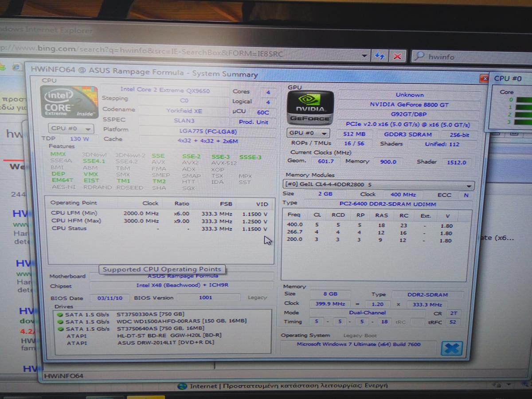
Task: Click the NVIDIA GeForce 8800 GT name field
Action: pos(409,105)
